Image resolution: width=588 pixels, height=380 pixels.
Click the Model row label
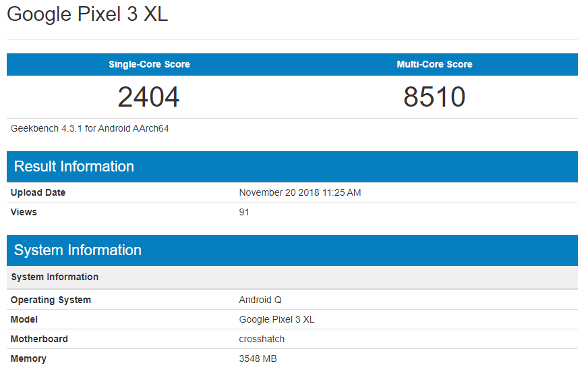pos(24,319)
